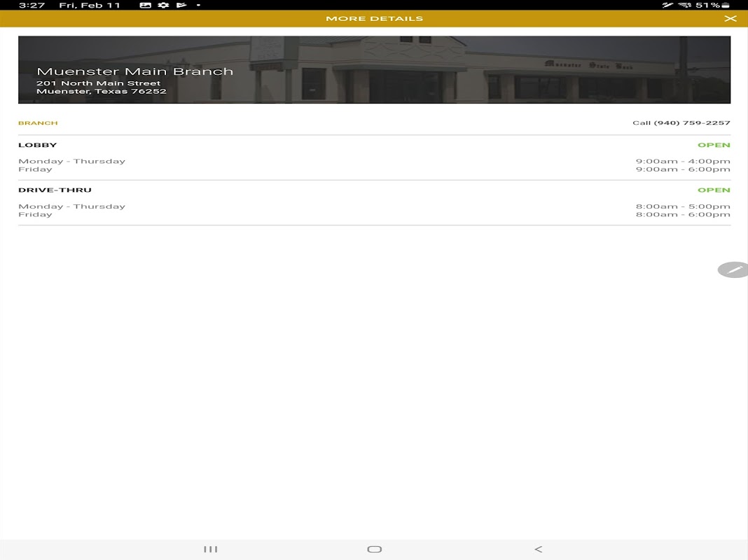
Task: Tap Muenster, Texas 76252 address line
Action: click(102, 92)
